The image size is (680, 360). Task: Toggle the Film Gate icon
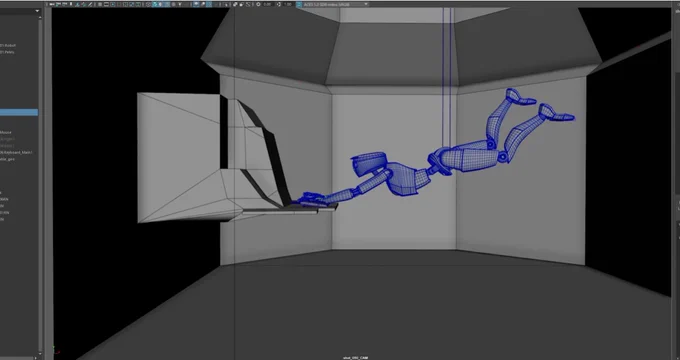[x=106, y=4]
